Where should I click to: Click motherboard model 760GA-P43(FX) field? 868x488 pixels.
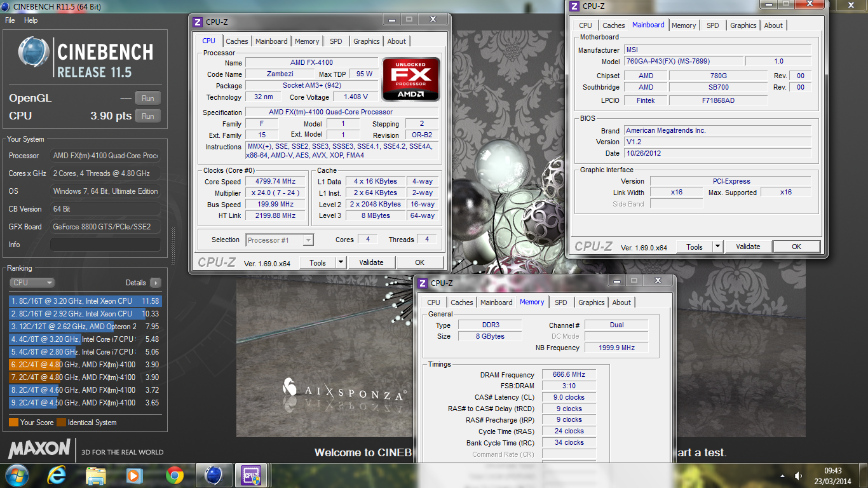pyautogui.click(x=682, y=62)
